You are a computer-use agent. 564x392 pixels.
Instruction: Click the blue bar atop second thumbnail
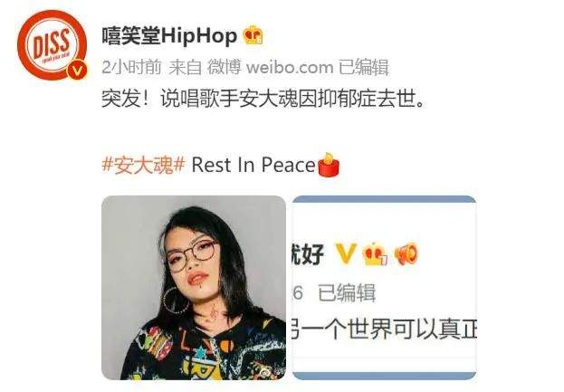click(x=384, y=199)
